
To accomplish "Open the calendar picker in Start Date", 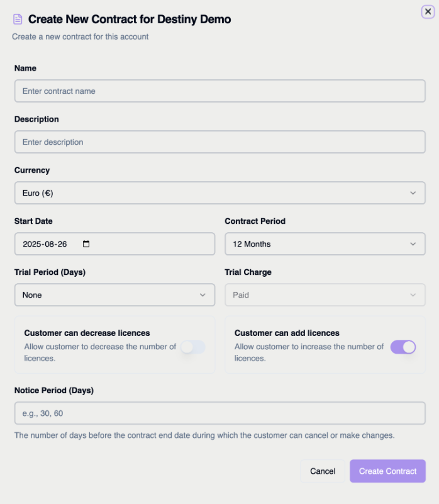I will [86, 244].
